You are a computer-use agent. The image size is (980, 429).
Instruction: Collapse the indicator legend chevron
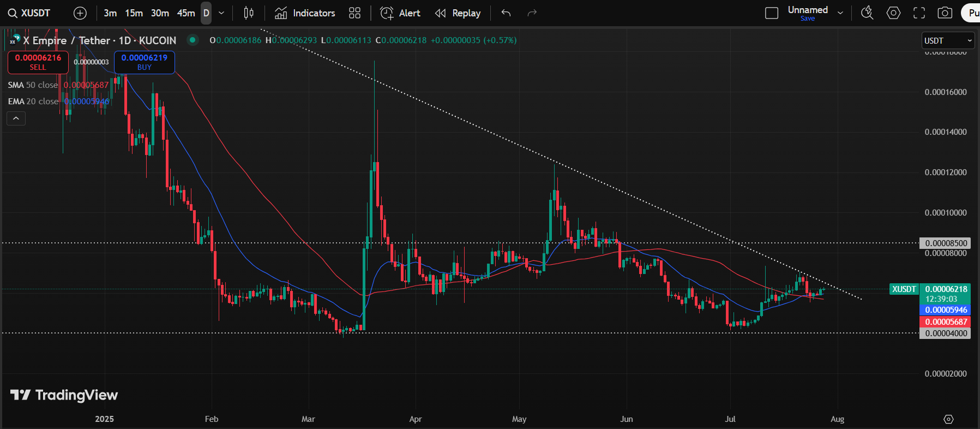pos(16,118)
